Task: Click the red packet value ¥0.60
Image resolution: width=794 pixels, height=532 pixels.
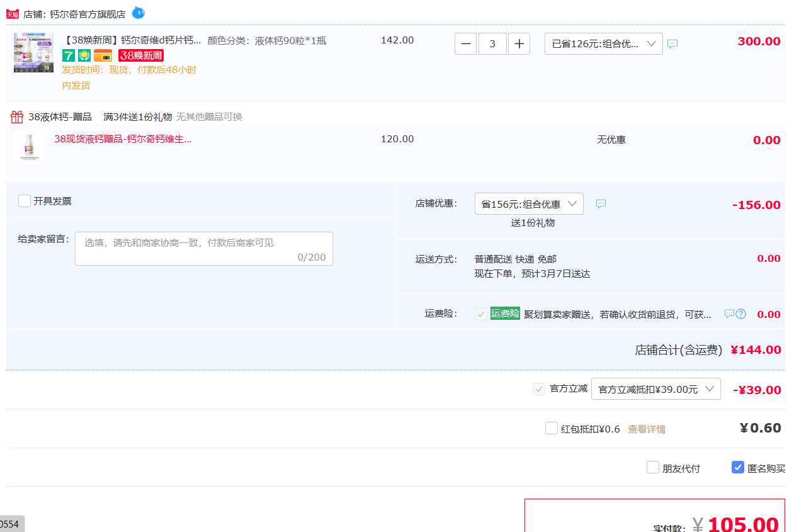Action: point(760,428)
